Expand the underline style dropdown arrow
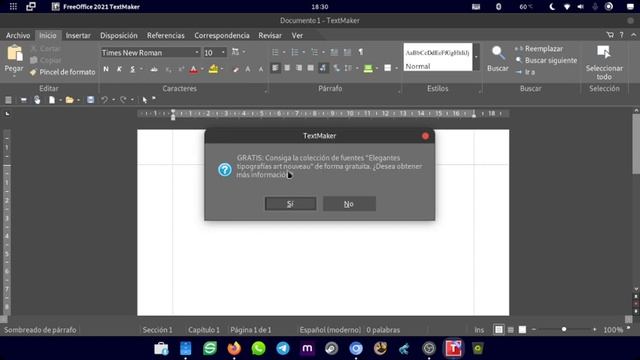Viewport: 640px width, 360px height. coord(141,69)
